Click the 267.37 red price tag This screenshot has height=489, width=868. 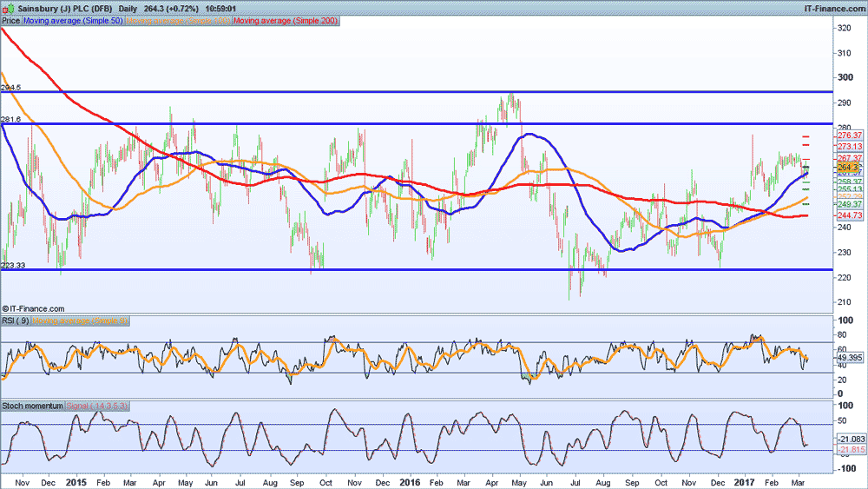[849, 158]
